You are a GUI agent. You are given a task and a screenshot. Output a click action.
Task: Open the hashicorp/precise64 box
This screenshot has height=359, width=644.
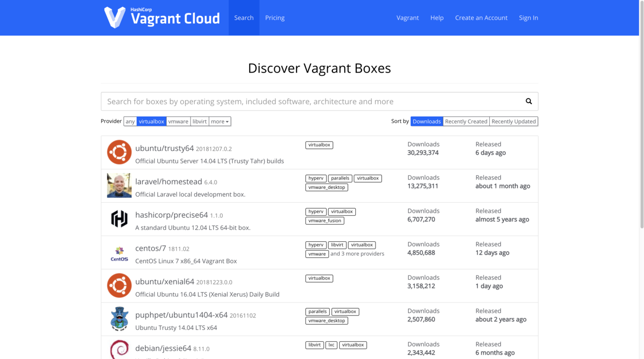(319, 219)
